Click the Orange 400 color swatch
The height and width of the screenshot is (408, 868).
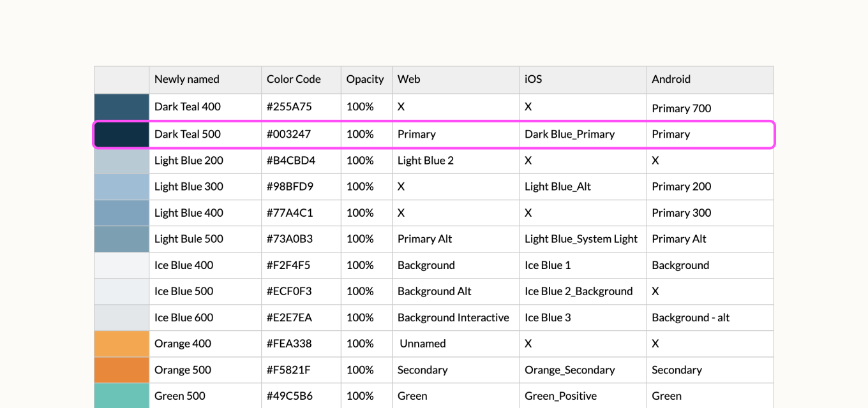121,344
